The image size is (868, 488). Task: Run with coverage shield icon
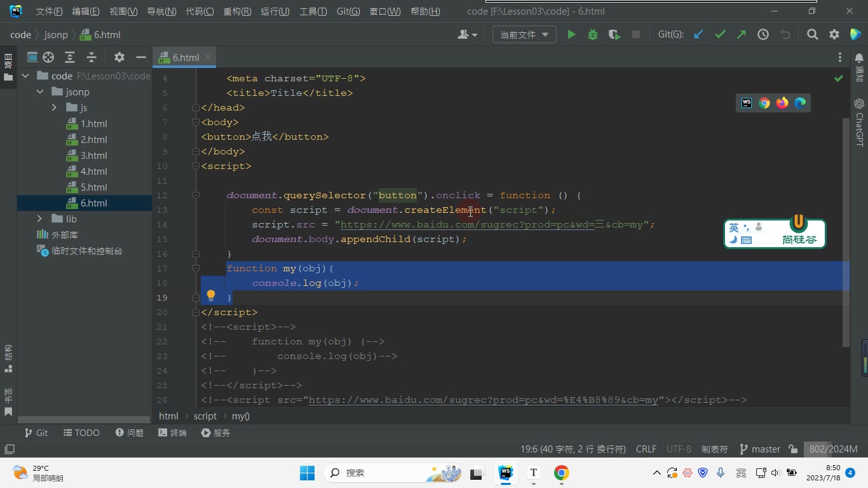[614, 35]
